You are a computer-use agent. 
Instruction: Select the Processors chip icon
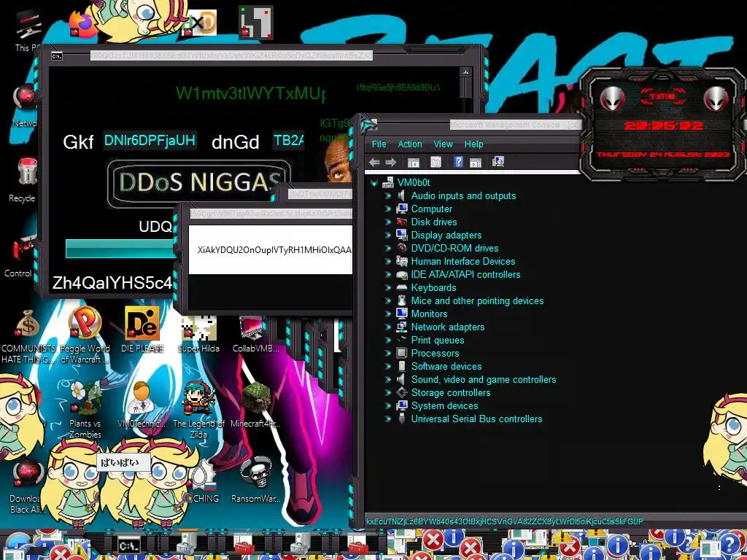pos(402,354)
